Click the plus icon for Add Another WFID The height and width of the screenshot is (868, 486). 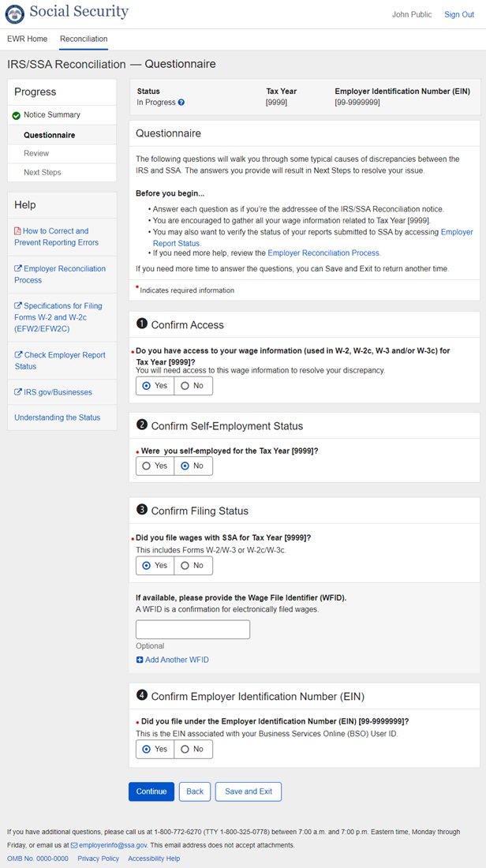click(140, 660)
